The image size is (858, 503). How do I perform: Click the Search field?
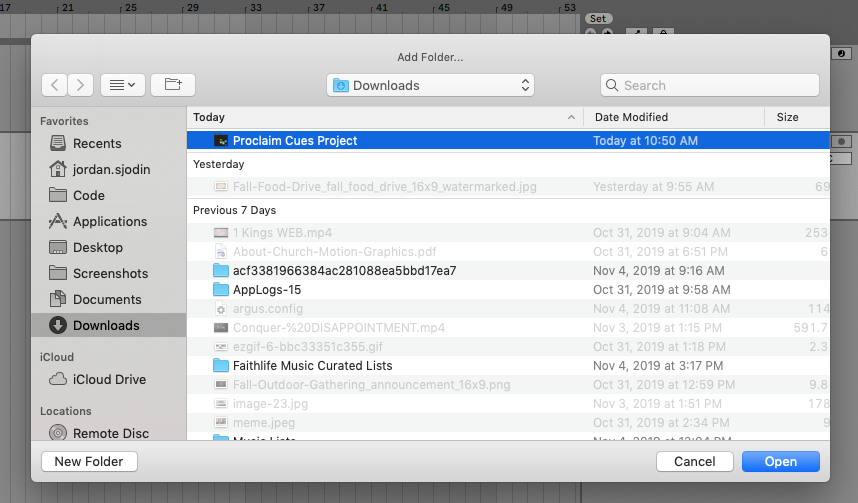(710, 85)
